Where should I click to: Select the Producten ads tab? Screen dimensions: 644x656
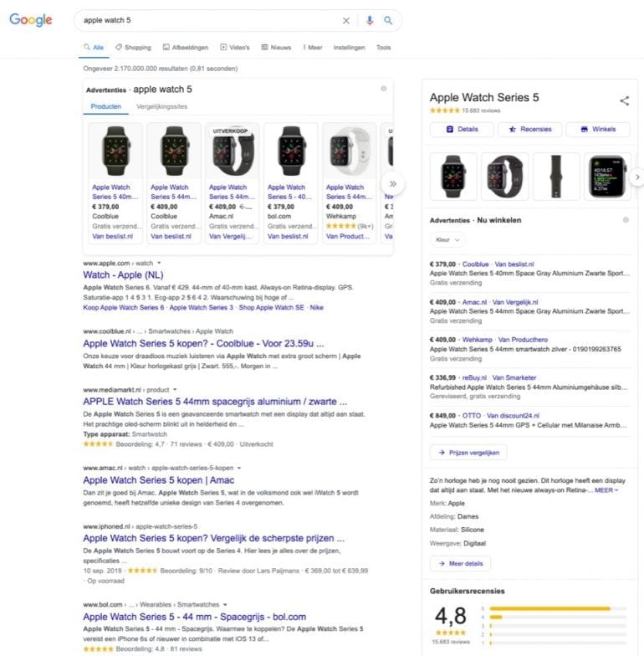coord(105,106)
